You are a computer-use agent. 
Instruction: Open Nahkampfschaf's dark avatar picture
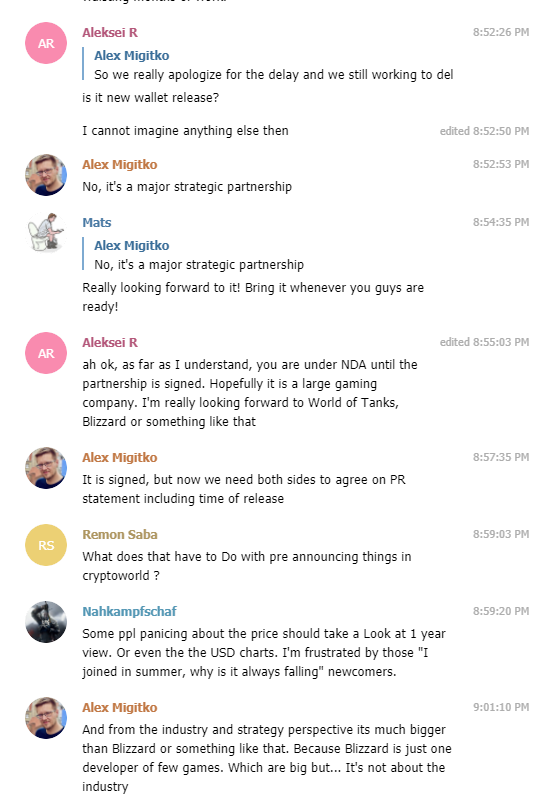tap(46, 622)
